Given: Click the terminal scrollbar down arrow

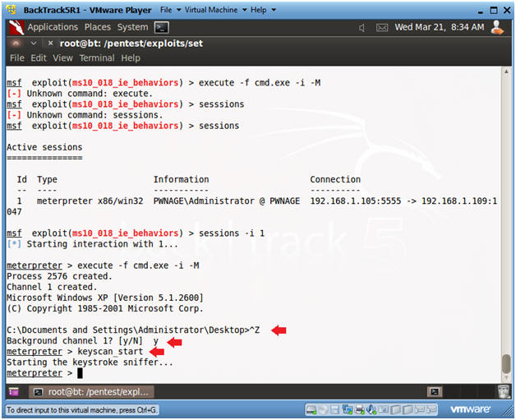Looking at the screenshot, I should [x=506, y=377].
